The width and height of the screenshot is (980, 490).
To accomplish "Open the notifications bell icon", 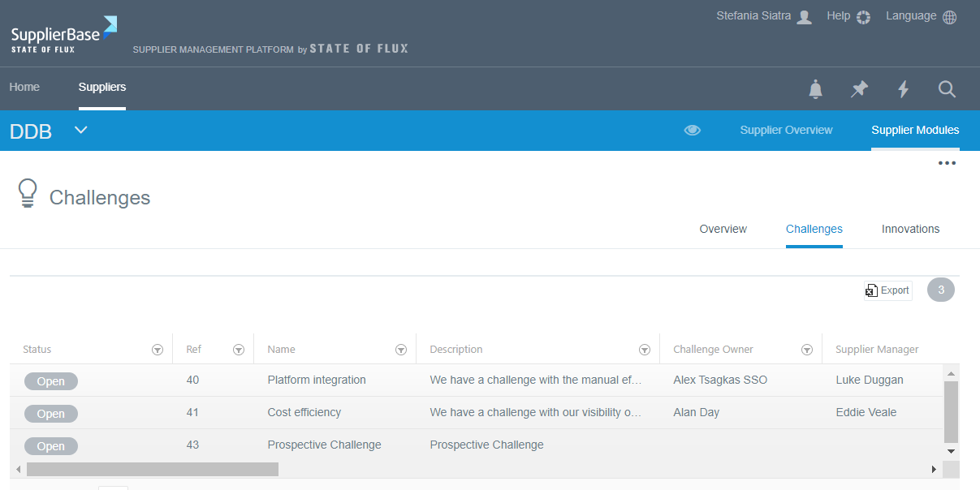I will pyautogui.click(x=816, y=89).
